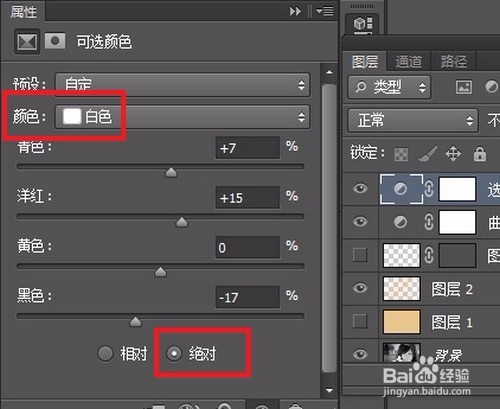This screenshot has width=500, height=409.
Task: Open the blend mode 正常 dropdown
Action: pos(413,120)
